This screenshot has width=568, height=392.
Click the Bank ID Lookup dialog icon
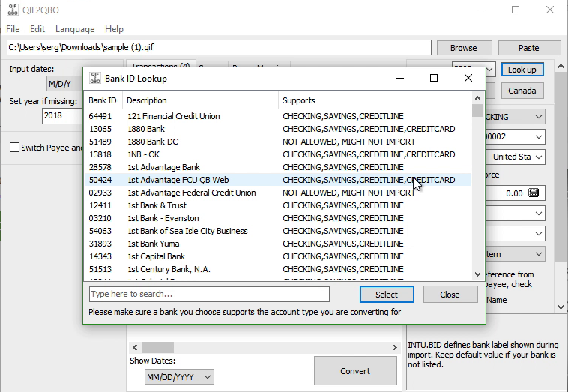click(95, 78)
